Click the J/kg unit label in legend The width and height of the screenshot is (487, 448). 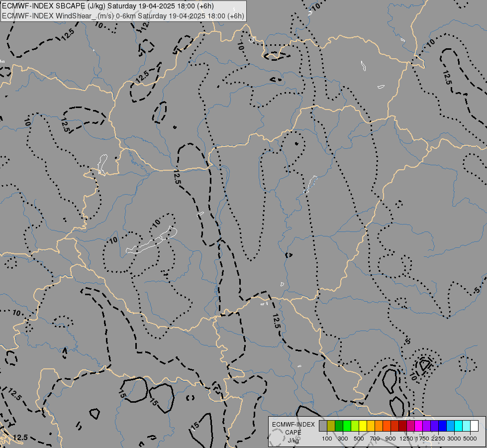point(293,441)
